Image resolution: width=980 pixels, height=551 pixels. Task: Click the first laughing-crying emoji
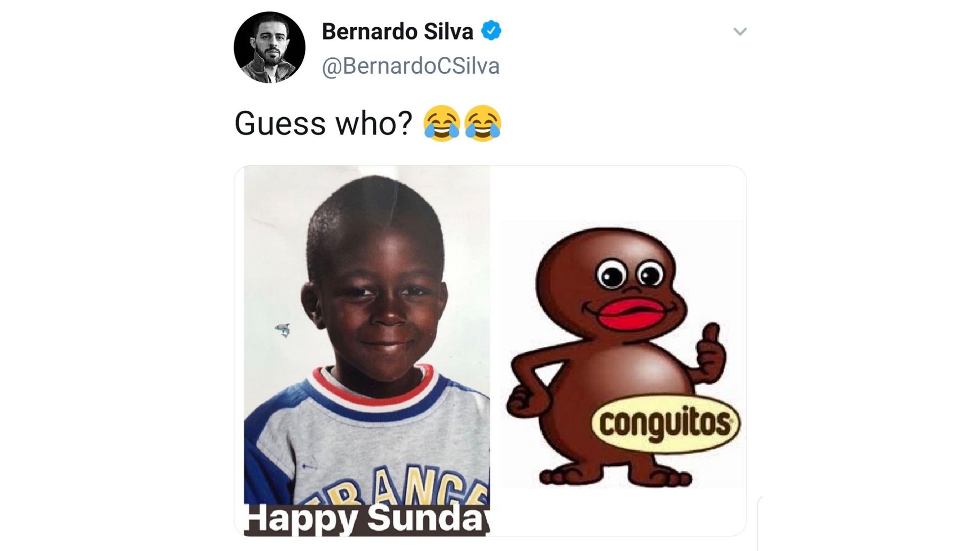point(441,123)
